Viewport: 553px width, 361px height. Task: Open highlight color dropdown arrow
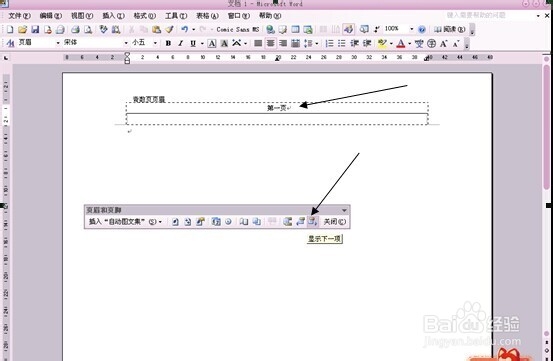(391, 43)
